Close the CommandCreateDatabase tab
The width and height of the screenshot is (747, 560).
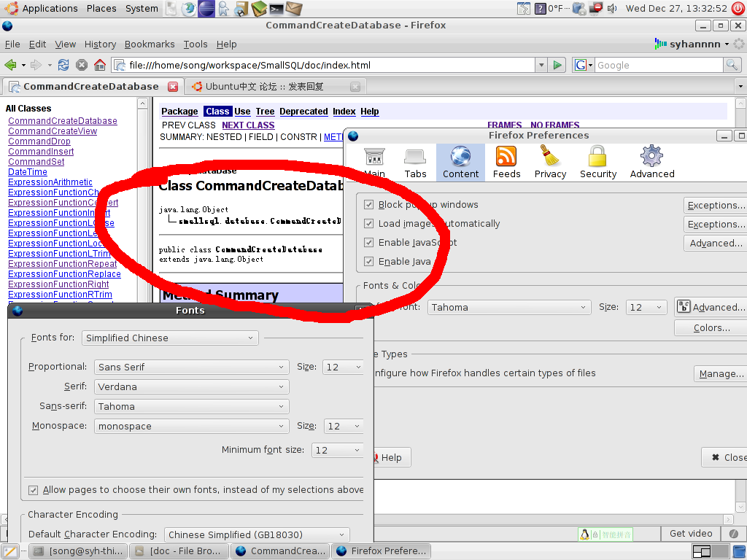pos(173,87)
